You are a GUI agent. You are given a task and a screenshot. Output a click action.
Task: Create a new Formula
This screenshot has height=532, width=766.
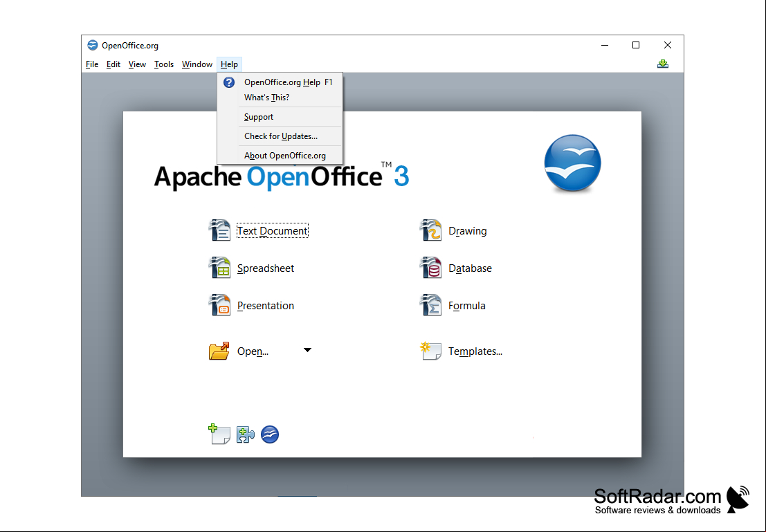pyautogui.click(x=467, y=305)
